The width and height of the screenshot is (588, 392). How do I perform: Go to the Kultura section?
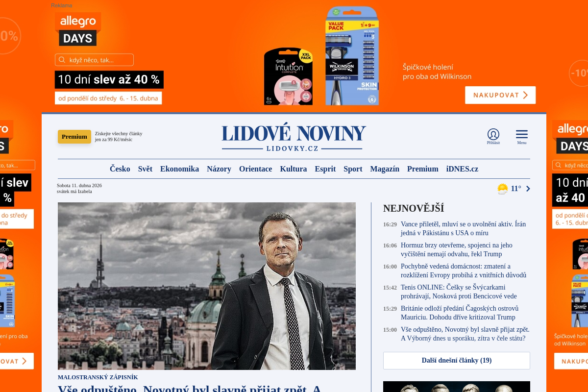click(294, 169)
